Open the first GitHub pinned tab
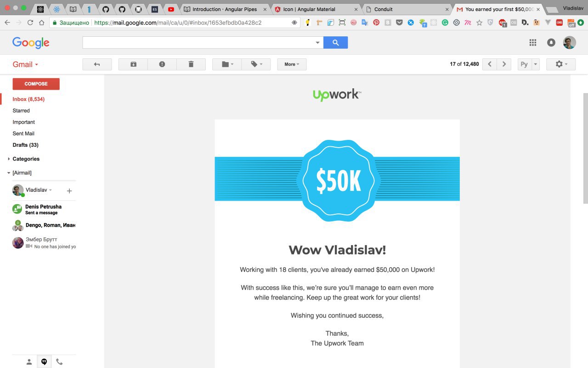 (x=106, y=9)
